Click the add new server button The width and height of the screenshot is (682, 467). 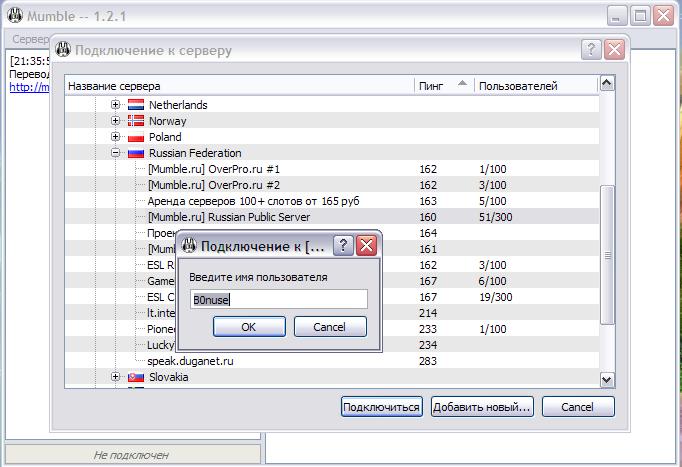482,407
